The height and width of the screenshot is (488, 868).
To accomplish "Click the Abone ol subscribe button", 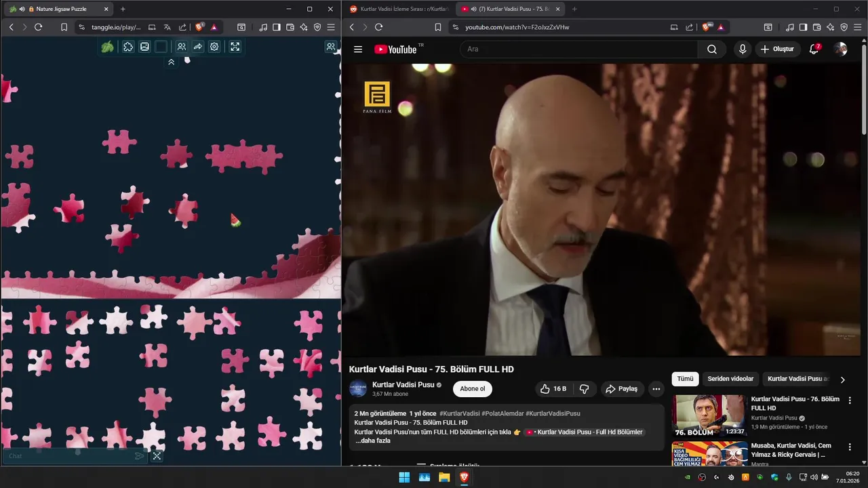I will click(473, 389).
